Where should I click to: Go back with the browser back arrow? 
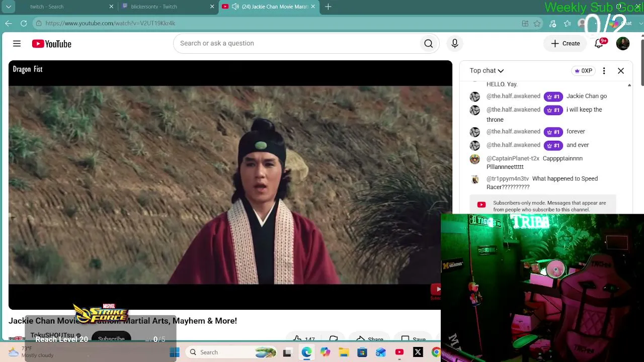[x=9, y=23]
